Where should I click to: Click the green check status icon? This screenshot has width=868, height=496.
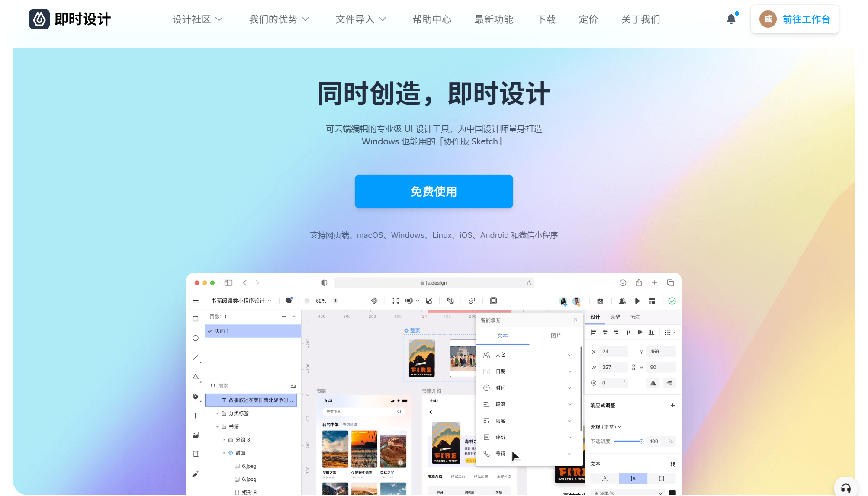click(x=672, y=301)
